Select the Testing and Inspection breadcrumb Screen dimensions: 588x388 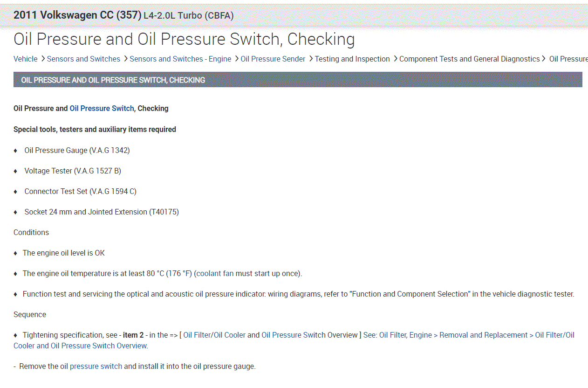coord(352,59)
